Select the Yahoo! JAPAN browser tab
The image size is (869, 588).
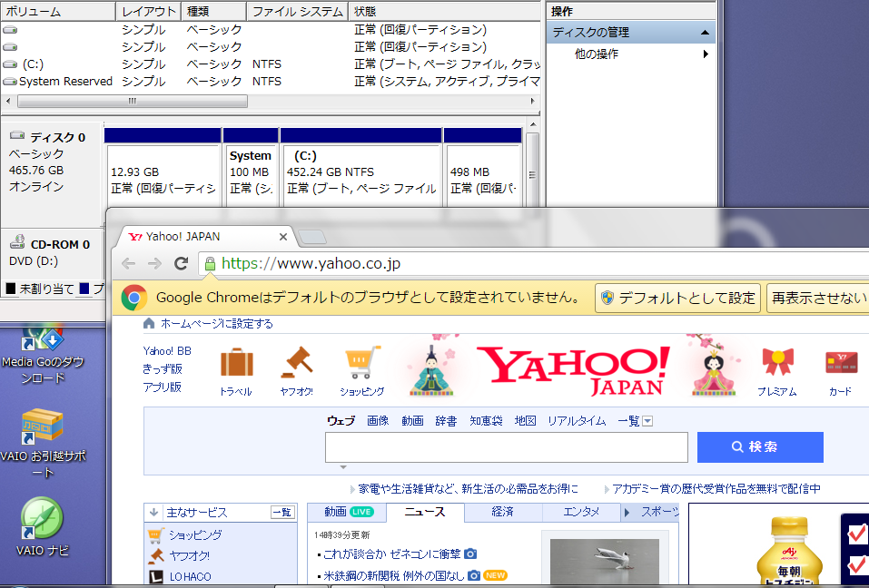click(x=205, y=237)
